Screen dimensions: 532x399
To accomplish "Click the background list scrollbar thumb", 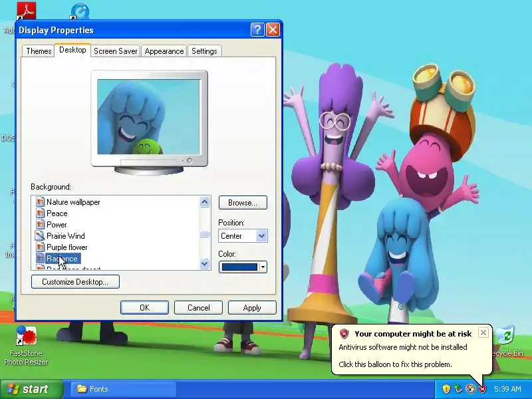I will point(205,234).
